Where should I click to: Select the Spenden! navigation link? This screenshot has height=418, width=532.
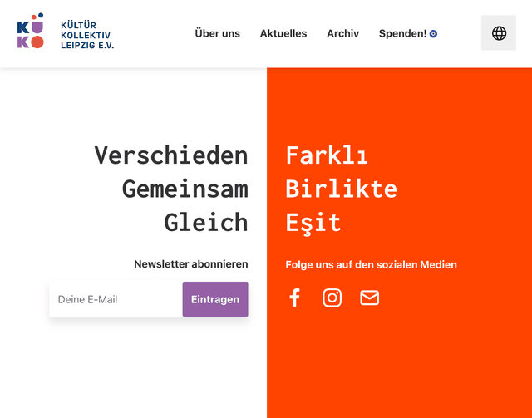(402, 33)
